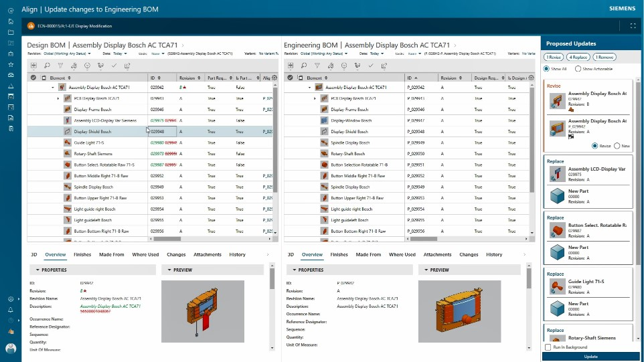Choose the New radio option under Revise
This screenshot has width=644, height=362.
point(617,146)
